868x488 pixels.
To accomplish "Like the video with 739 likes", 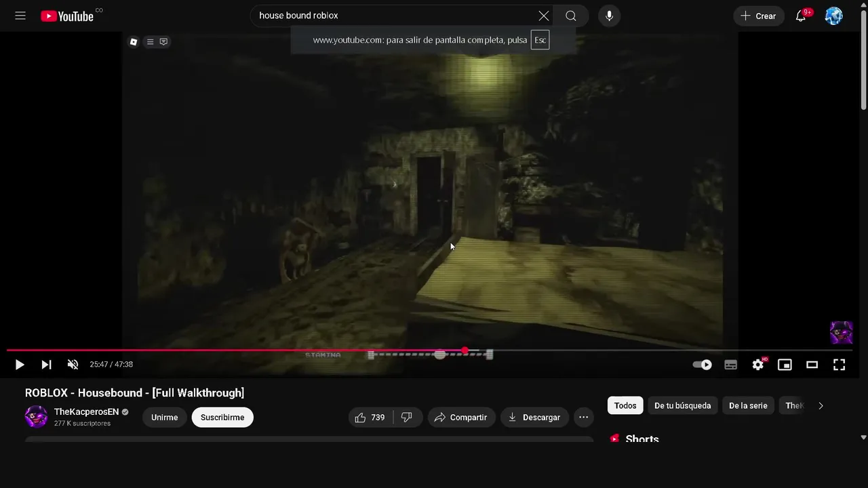I will [370, 418].
